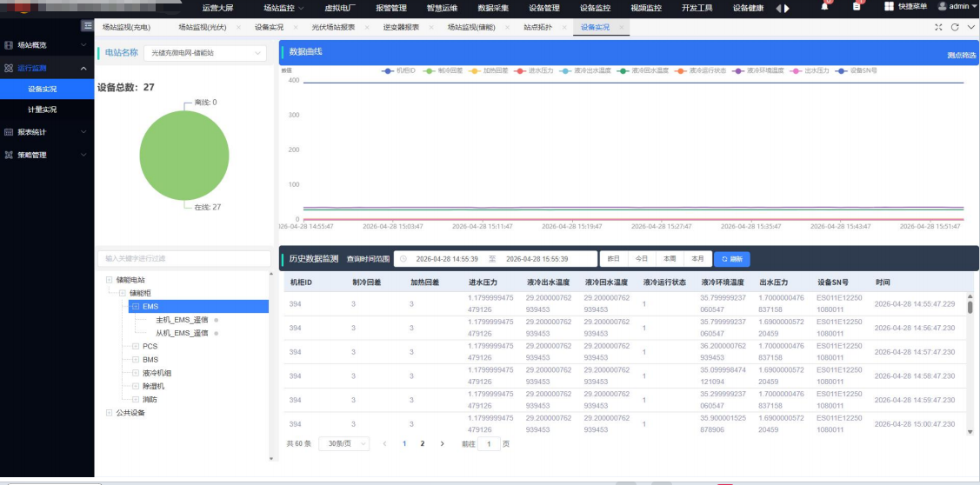
Task: Expand the 公共设备 tree node
Action: coord(110,413)
